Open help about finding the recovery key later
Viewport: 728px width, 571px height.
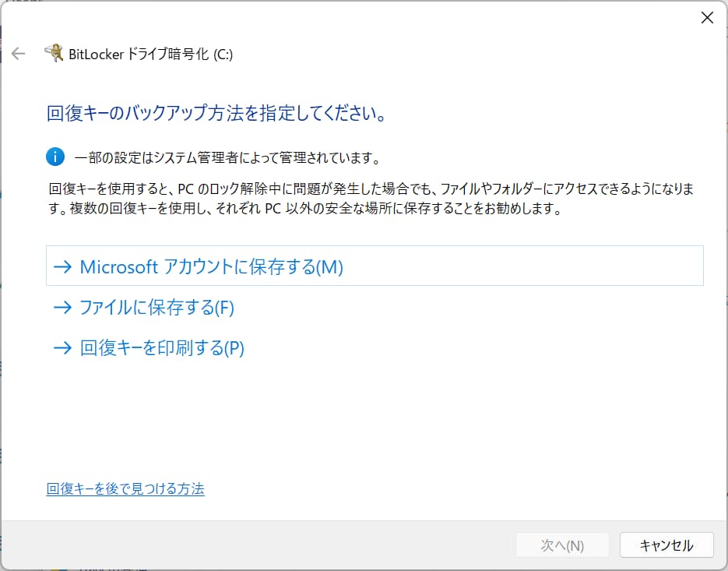[125, 488]
